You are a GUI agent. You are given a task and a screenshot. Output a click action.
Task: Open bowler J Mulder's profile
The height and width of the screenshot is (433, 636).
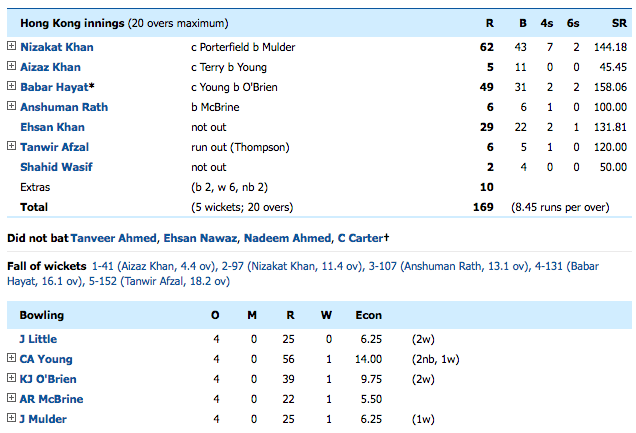click(x=43, y=419)
